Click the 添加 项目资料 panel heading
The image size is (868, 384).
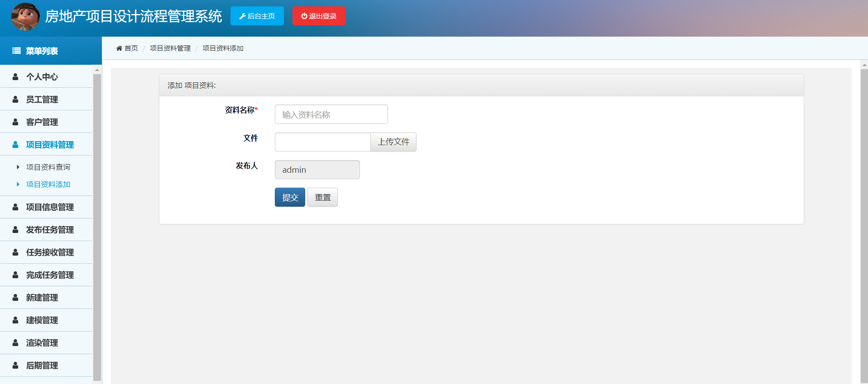(x=481, y=85)
